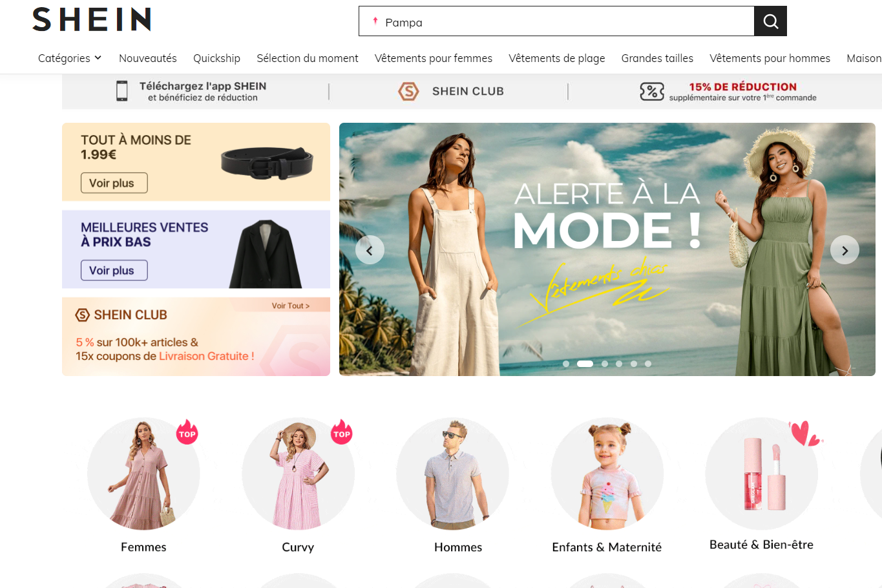Click the SHEIN logo
This screenshot has height=588, width=882.
(92, 19)
